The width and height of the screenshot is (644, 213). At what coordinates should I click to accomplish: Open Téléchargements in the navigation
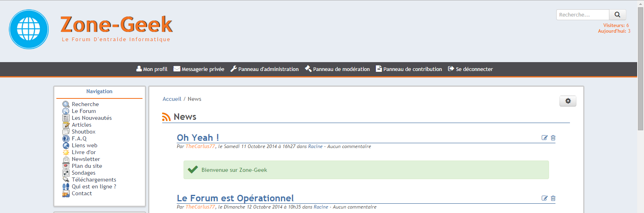[94, 180]
